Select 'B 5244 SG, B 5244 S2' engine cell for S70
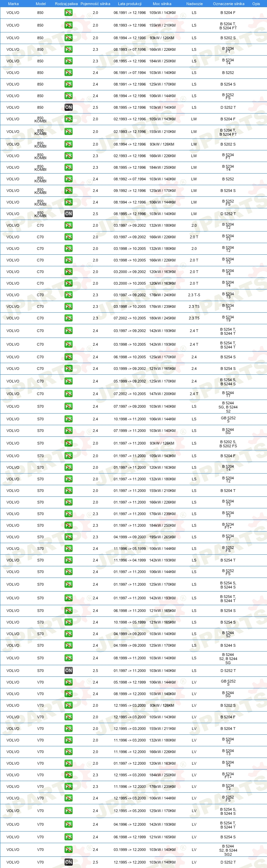This screenshot has width=267, height=868. [228, 407]
